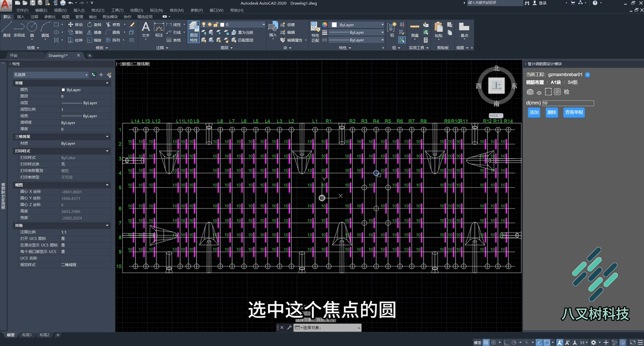
Task: Click the 置为当前 layer button
Action: coord(243,32)
